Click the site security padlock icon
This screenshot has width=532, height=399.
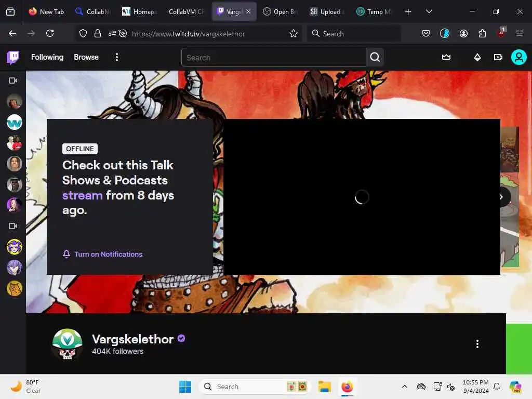97,34
